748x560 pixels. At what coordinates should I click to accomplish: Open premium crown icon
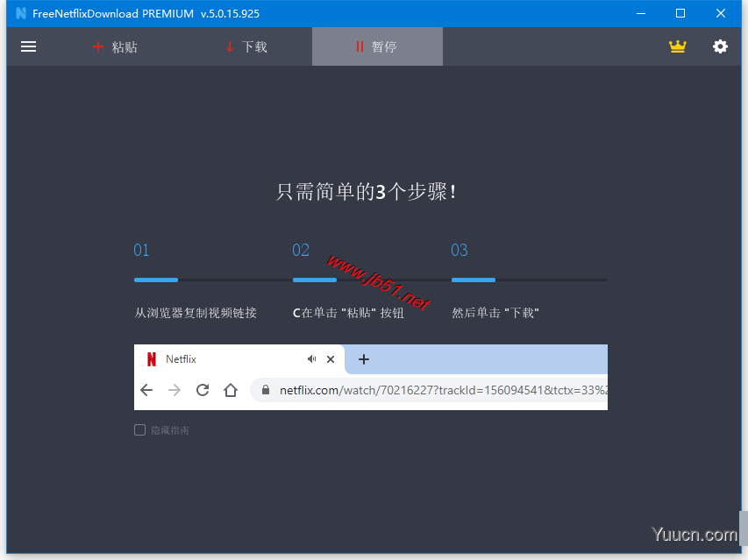(677, 46)
